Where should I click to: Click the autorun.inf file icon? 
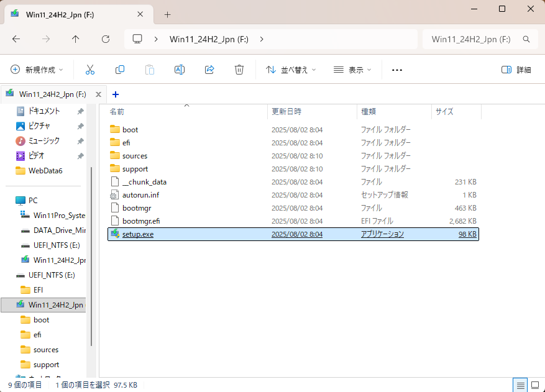115,195
